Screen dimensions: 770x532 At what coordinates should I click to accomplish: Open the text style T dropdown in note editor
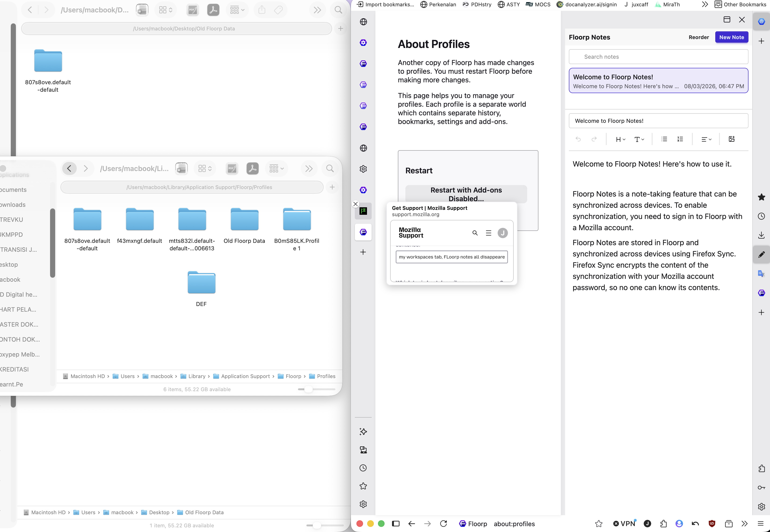(639, 139)
